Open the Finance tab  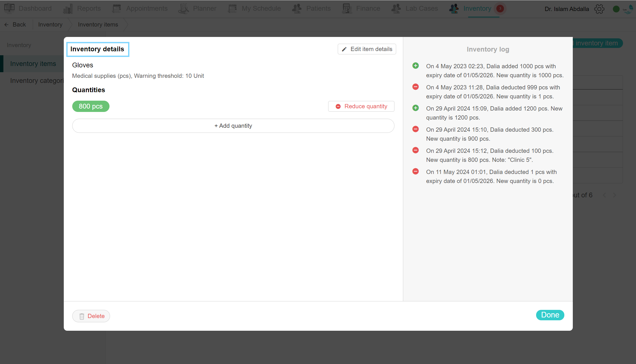click(x=361, y=8)
